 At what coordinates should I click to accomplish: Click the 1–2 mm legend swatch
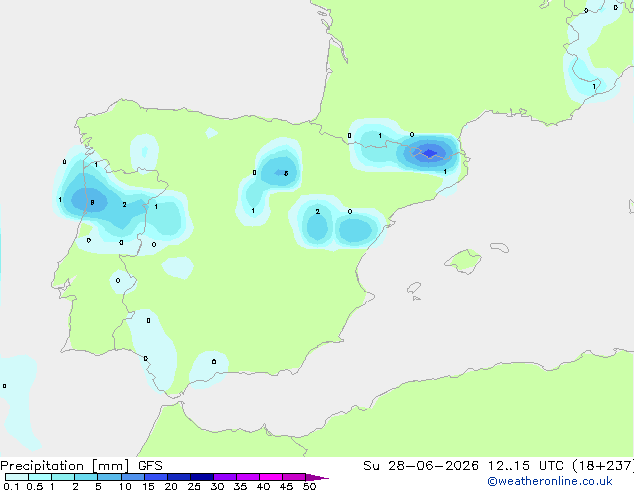coord(63,477)
